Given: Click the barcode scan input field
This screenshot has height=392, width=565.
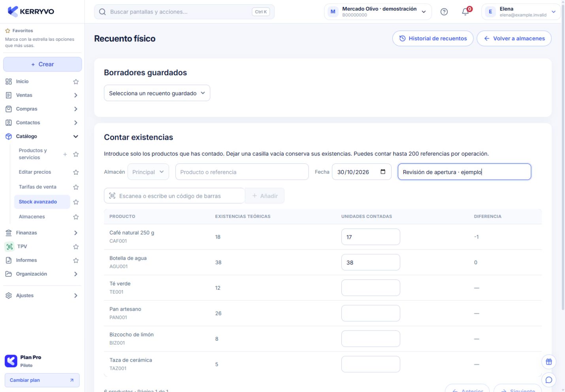Looking at the screenshot, I should (174, 196).
